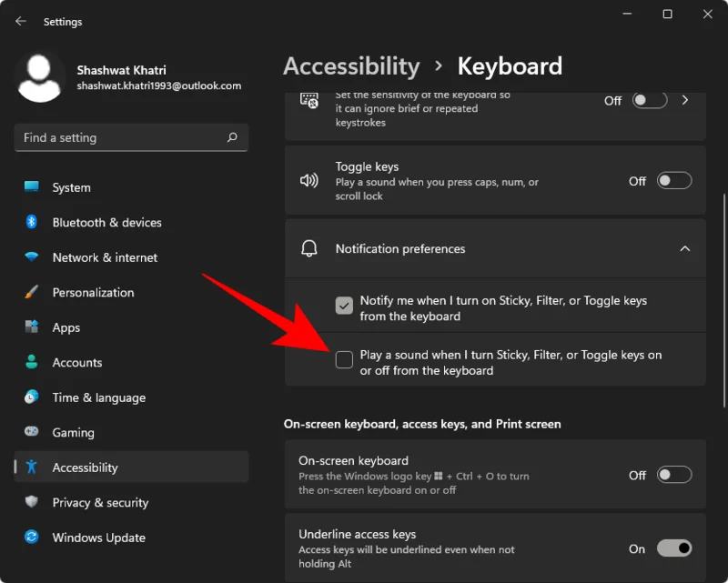This screenshot has height=583, width=728.
Task: Click the Find a setting search box
Action: coord(131,137)
